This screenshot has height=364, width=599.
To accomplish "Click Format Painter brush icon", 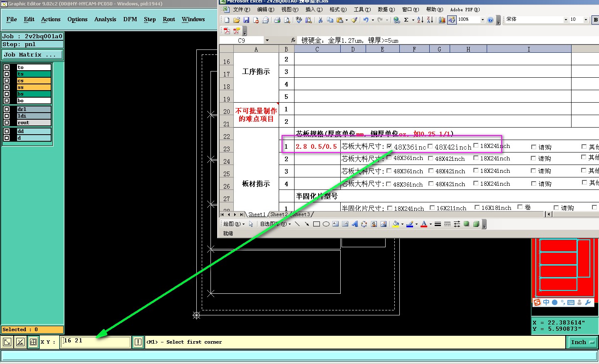I will coord(354,20).
